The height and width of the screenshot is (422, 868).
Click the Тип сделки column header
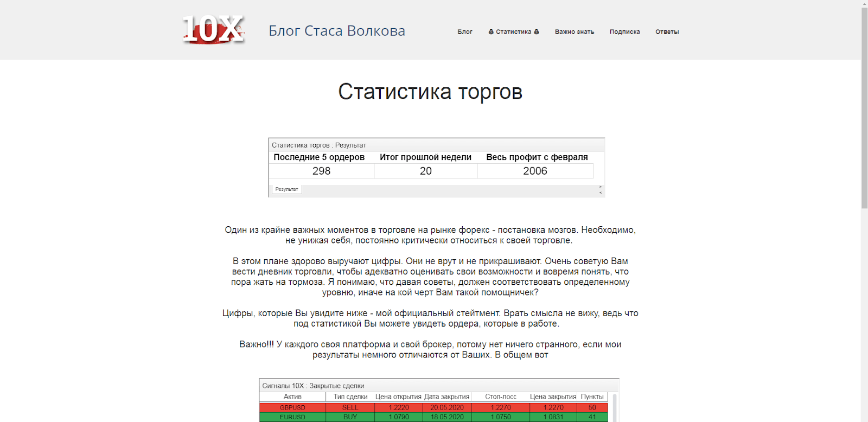350,397
